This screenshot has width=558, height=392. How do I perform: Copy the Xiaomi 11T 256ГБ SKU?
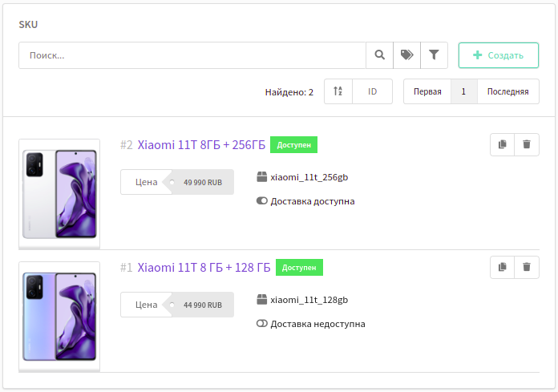pos(502,144)
